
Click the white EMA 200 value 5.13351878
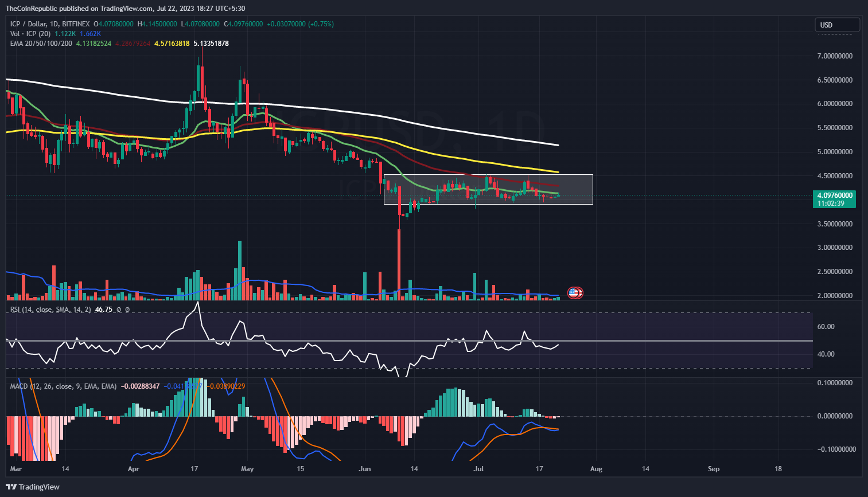pyautogui.click(x=211, y=44)
